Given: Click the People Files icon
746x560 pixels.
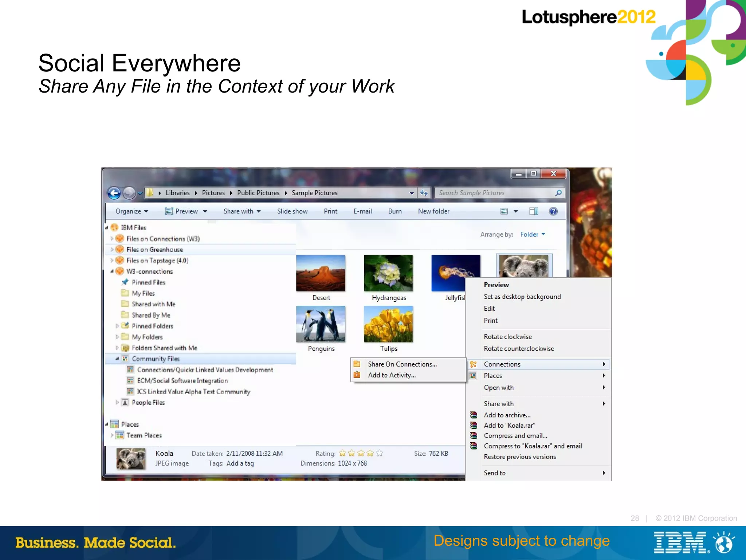Looking at the screenshot, I should pyautogui.click(x=125, y=402).
